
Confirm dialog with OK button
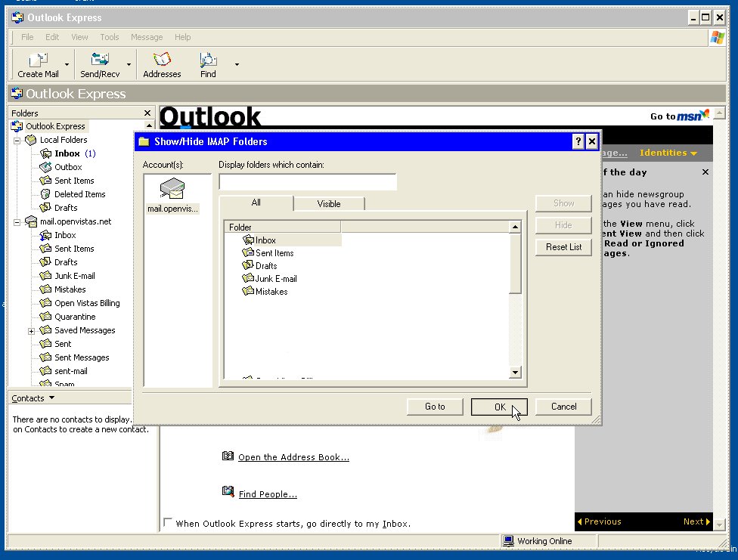coord(499,407)
